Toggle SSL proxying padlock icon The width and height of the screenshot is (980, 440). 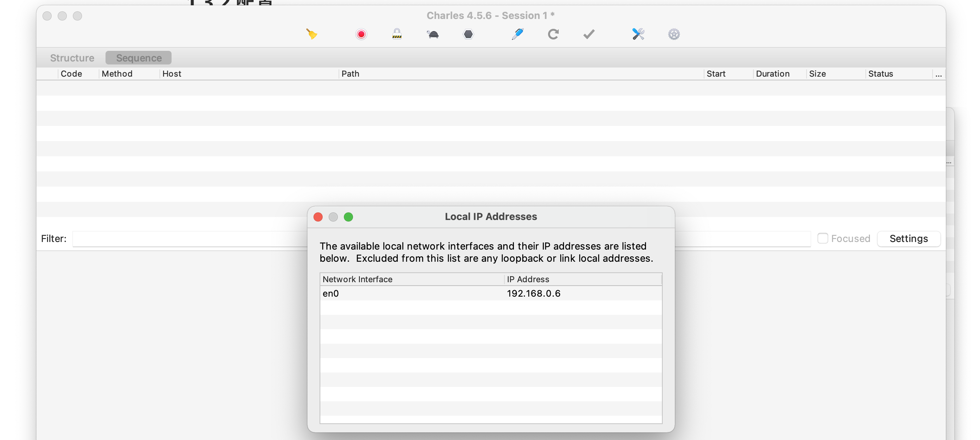(397, 34)
